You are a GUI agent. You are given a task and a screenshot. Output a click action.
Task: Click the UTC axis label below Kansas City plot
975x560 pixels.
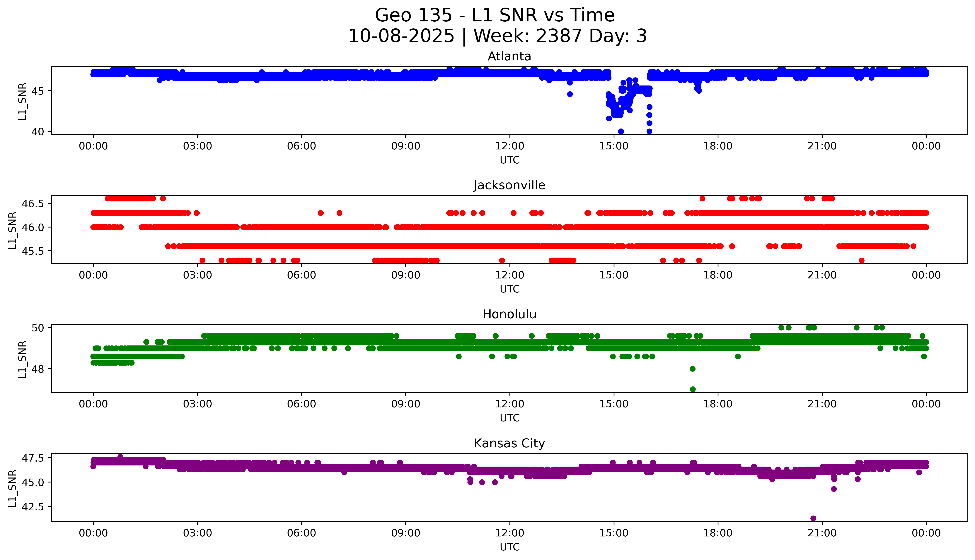pos(509,547)
